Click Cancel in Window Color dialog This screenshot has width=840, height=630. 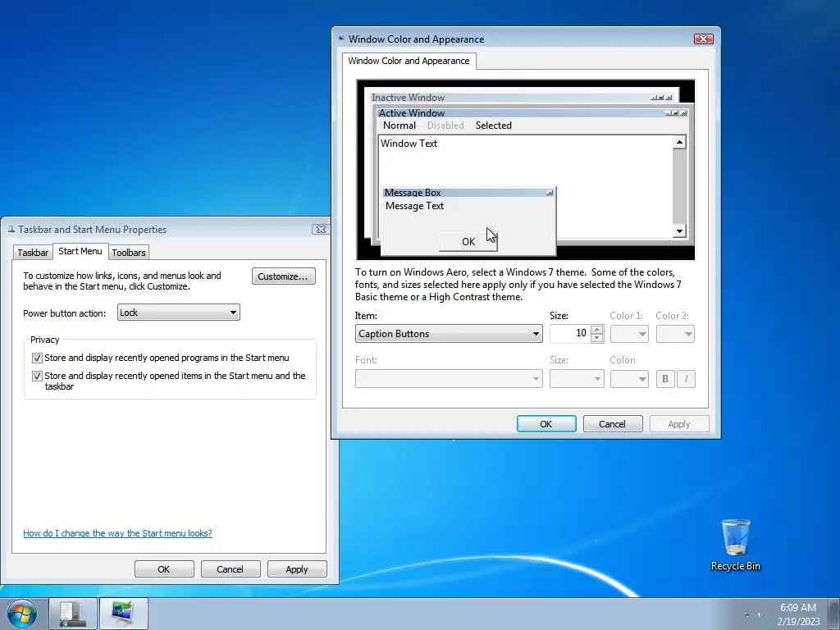coord(612,424)
